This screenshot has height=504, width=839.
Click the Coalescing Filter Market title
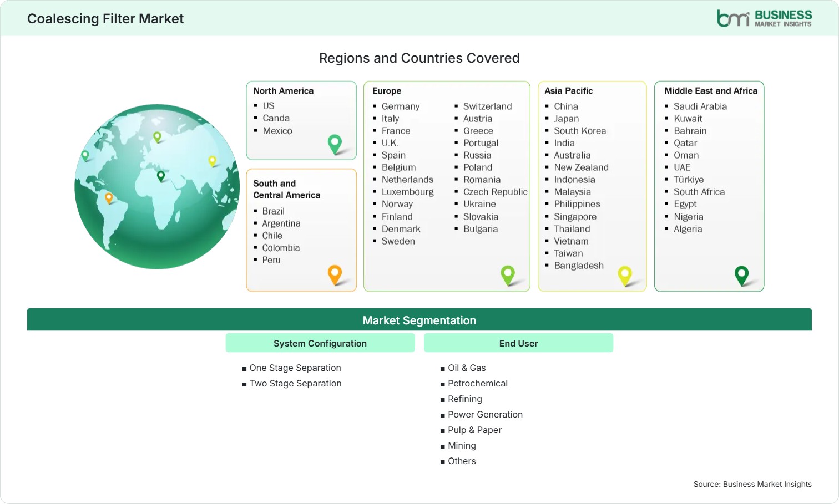(x=105, y=19)
